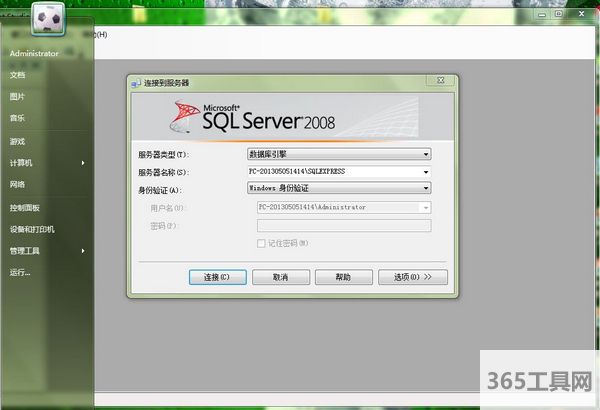Click the connect-to-server dialog title icon

(136, 83)
